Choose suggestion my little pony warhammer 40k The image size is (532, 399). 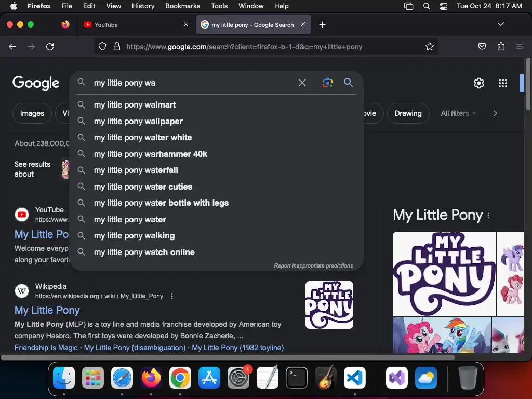pyautogui.click(x=217, y=154)
